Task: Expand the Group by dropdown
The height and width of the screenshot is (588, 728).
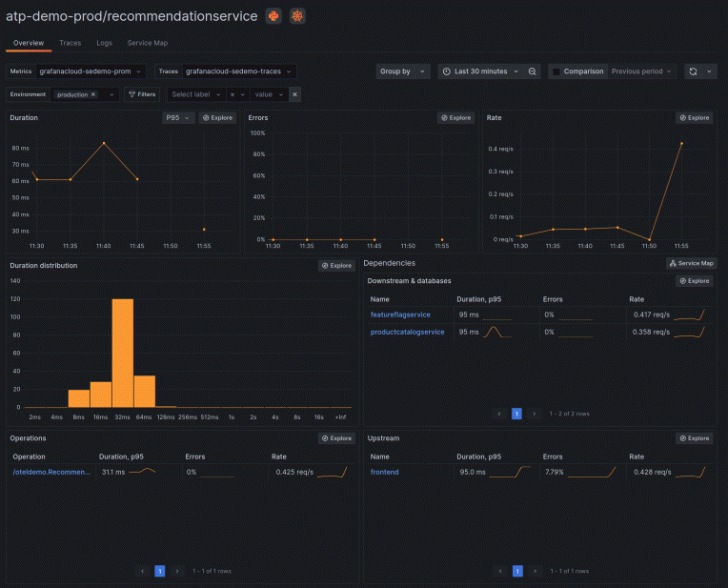Action: click(402, 71)
